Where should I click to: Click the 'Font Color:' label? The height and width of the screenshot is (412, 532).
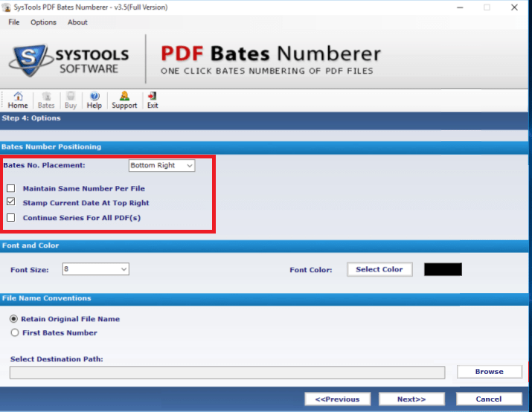pos(311,270)
